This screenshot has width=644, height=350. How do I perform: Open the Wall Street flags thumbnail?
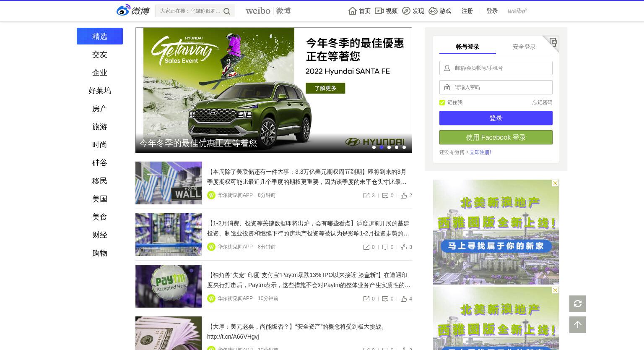coord(169,183)
